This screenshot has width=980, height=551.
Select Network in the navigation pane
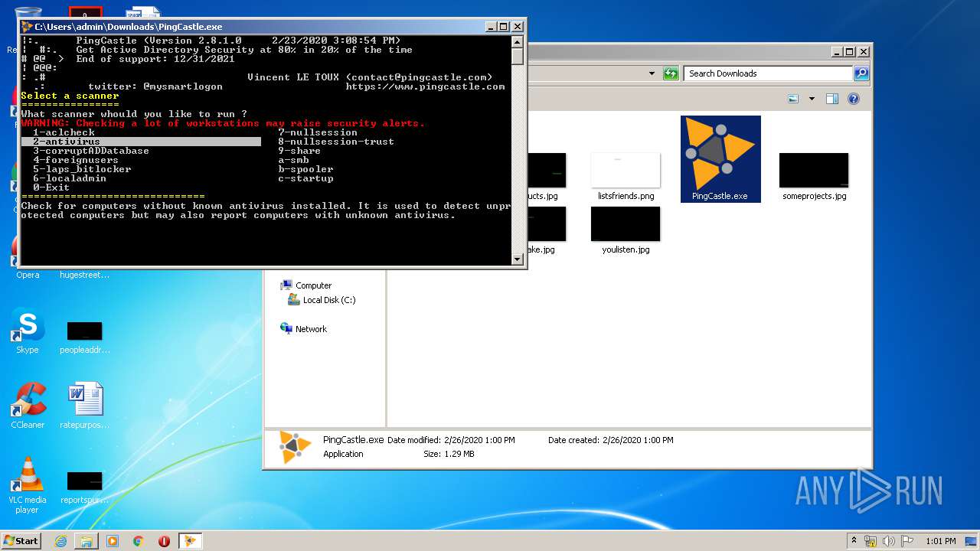pyautogui.click(x=304, y=329)
